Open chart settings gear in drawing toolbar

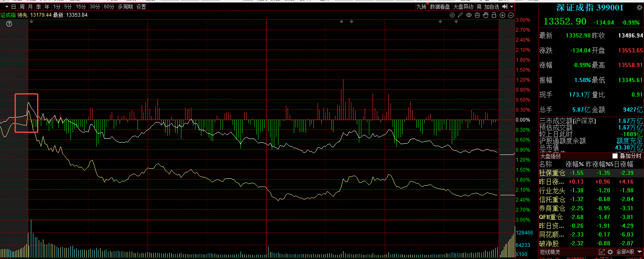point(453,15)
